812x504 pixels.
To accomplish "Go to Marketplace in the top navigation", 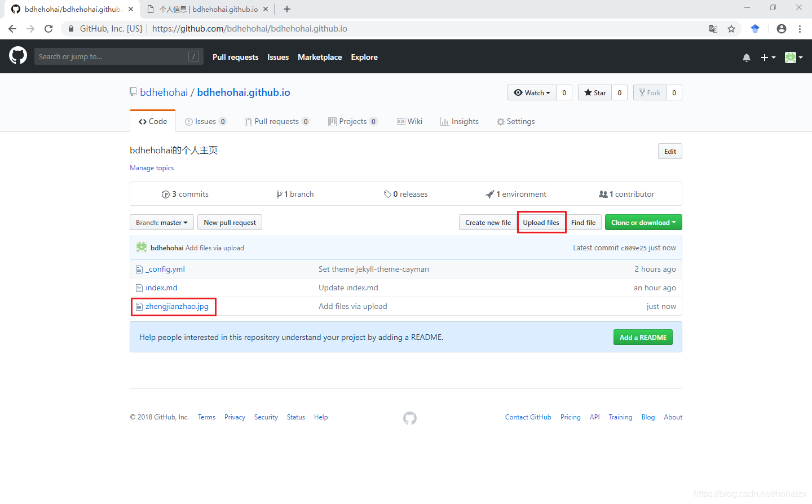I will click(x=320, y=57).
